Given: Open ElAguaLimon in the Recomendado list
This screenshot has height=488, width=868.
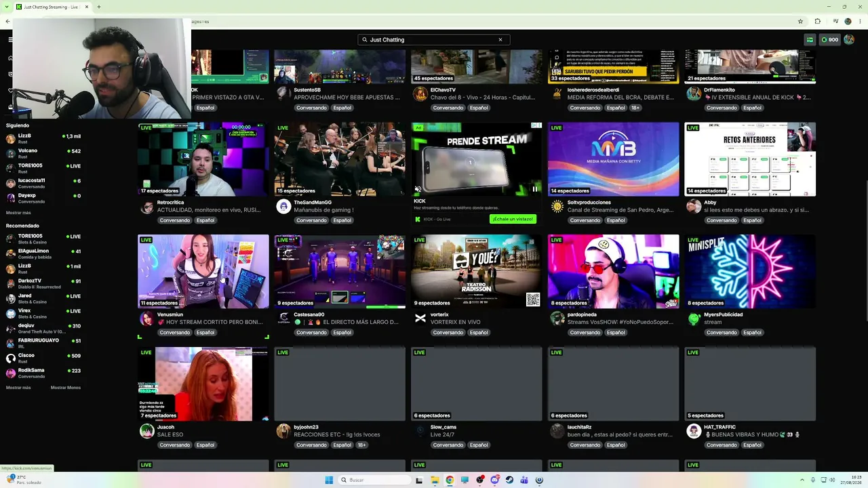Looking at the screenshot, I should (x=43, y=253).
